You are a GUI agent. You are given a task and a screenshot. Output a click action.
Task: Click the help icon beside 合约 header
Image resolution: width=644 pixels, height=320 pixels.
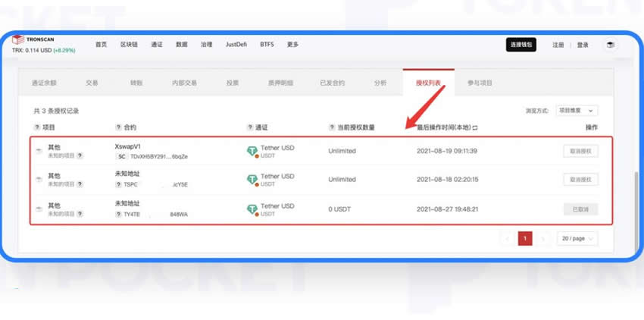[118, 127]
